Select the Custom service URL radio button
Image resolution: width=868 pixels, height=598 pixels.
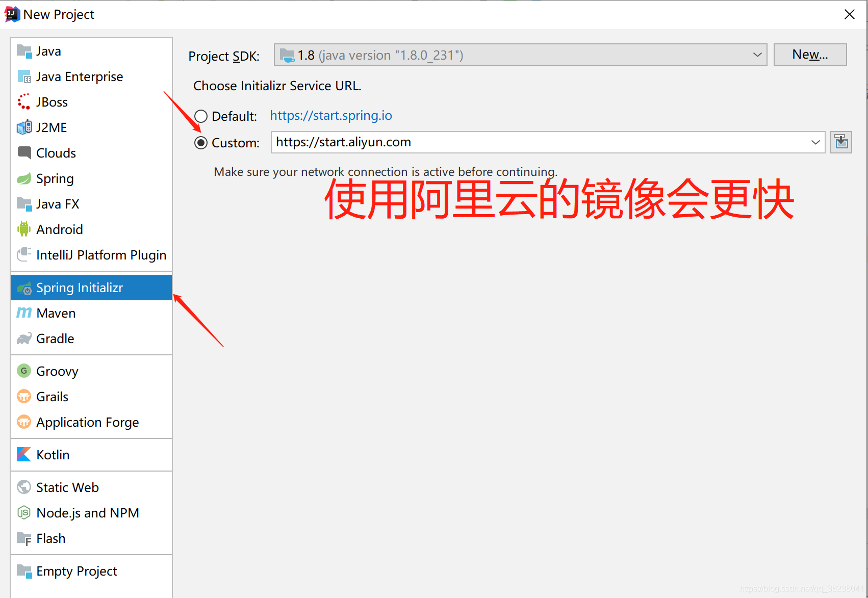tap(201, 143)
